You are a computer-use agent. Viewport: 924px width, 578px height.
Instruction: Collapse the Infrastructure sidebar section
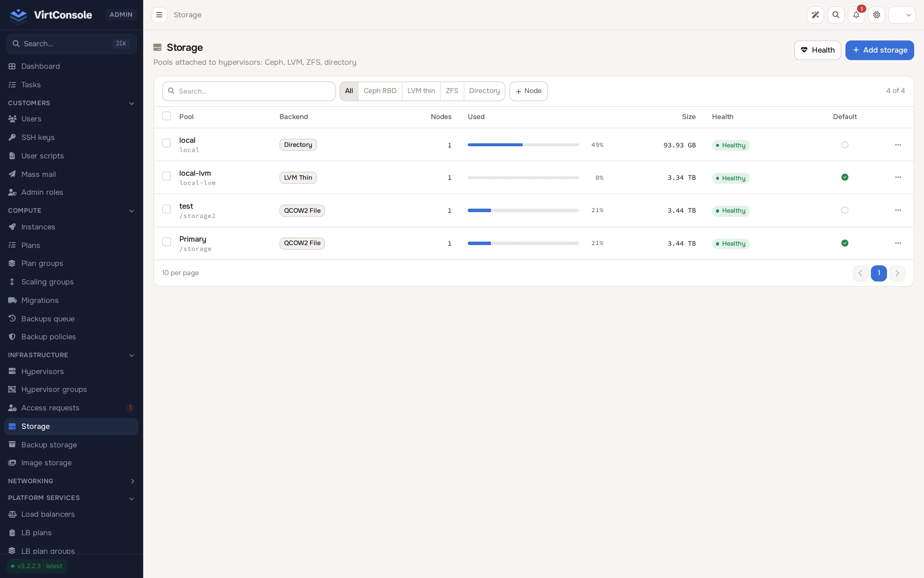71,355
